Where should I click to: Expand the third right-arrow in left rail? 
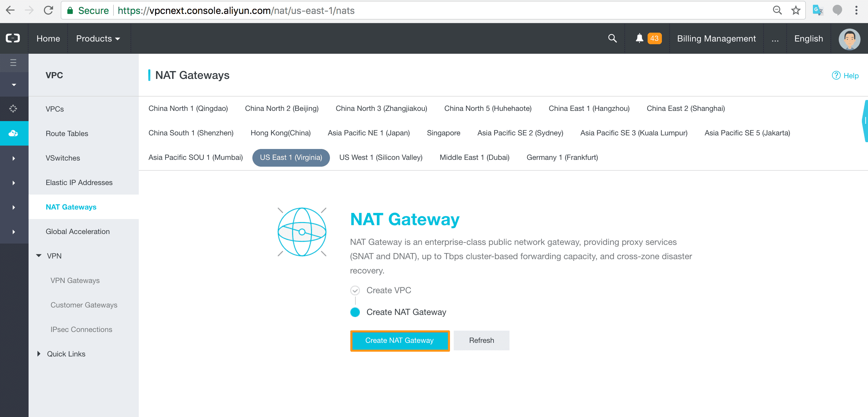pos(14,207)
